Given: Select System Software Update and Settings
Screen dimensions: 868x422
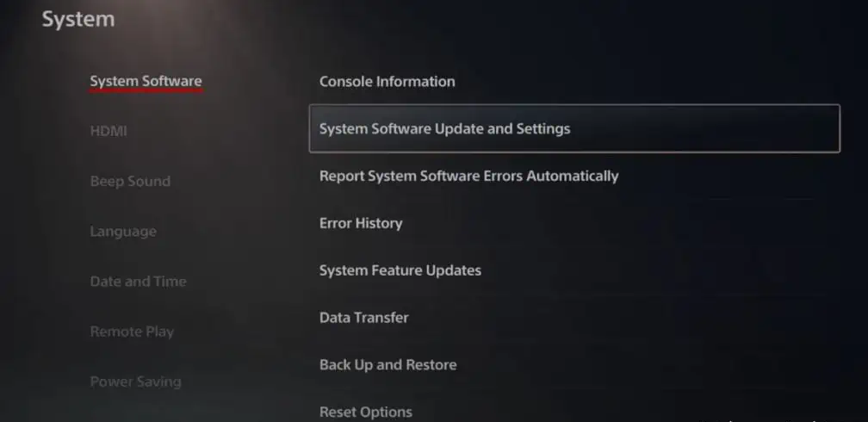Looking at the screenshot, I should coord(444,129).
